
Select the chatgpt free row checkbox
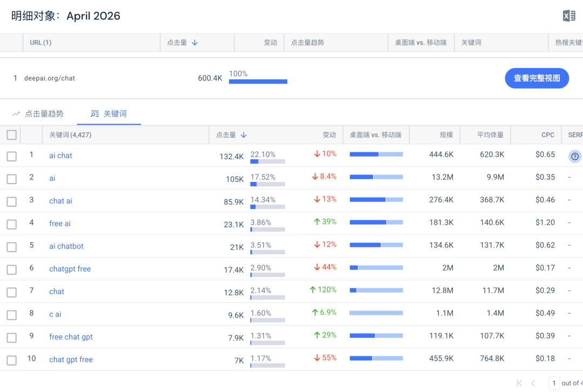tap(11, 269)
